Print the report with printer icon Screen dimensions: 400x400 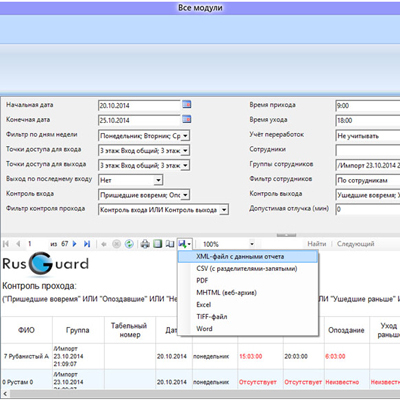145,244
